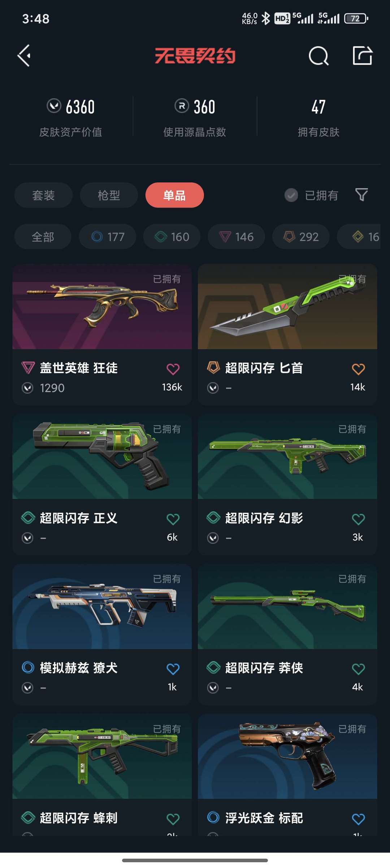Tap the back arrow icon

coord(24,56)
